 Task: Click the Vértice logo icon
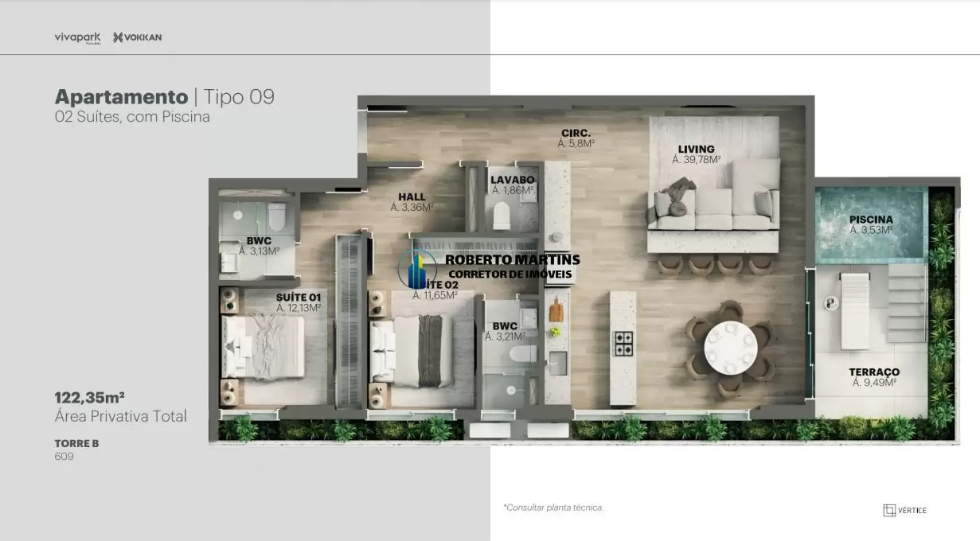pos(889,510)
